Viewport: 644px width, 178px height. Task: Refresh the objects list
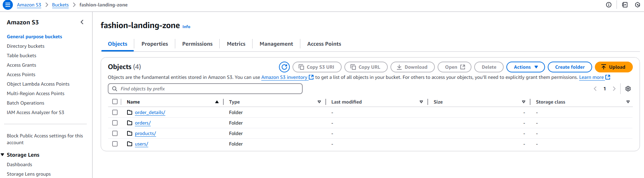tap(284, 67)
